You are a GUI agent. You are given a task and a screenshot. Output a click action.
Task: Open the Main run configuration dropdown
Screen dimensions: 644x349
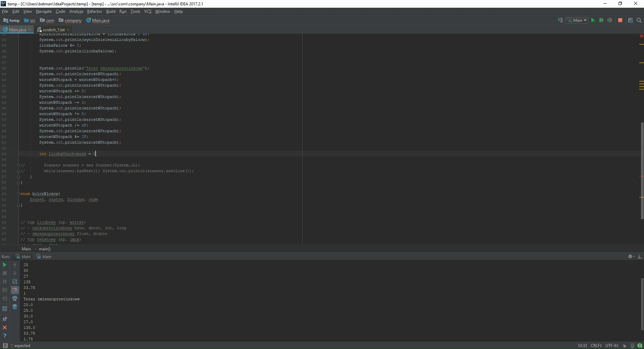pyautogui.click(x=577, y=20)
